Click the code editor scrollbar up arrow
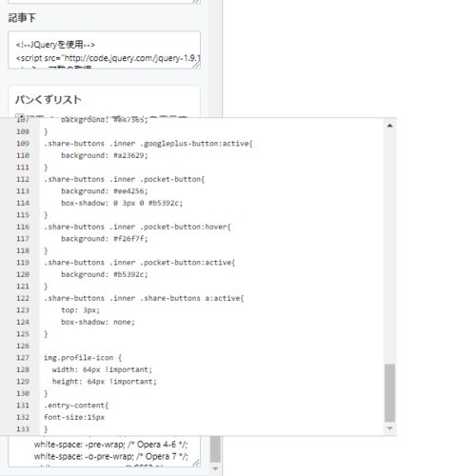The width and height of the screenshot is (476, 476). coord(389,126)
